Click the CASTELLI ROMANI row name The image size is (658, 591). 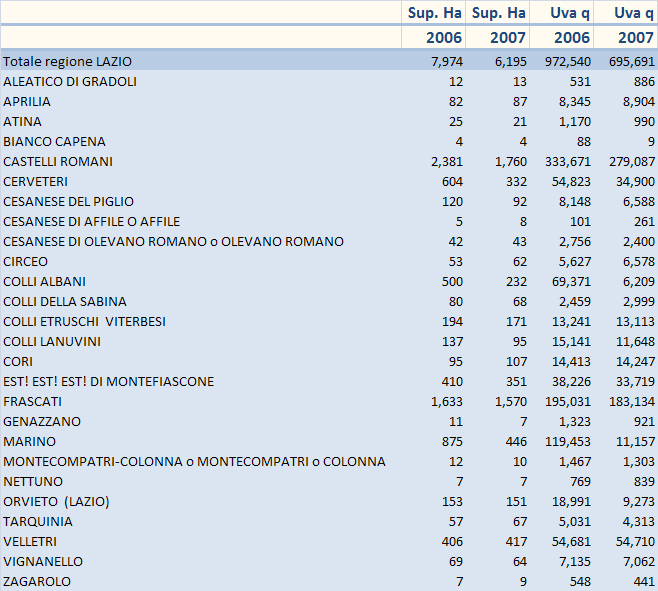pyautogui.click(x=58, y=162)
